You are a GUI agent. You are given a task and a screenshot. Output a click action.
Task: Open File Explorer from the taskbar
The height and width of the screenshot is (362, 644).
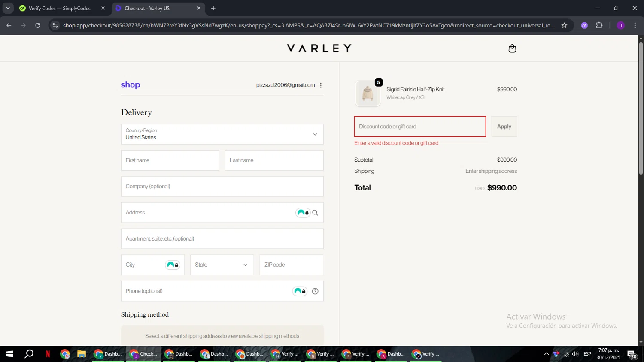82,354
